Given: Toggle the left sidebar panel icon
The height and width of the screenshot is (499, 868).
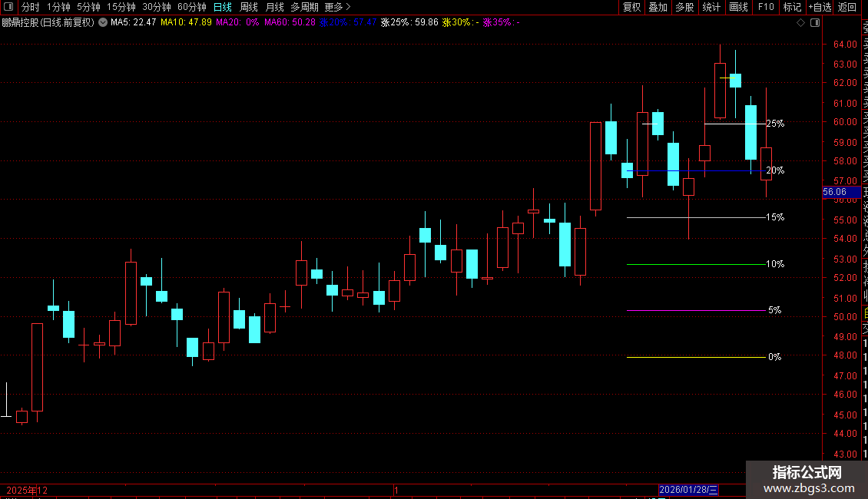Looking at the screenshot, I should pyautogui.click(x=8, y=7).
